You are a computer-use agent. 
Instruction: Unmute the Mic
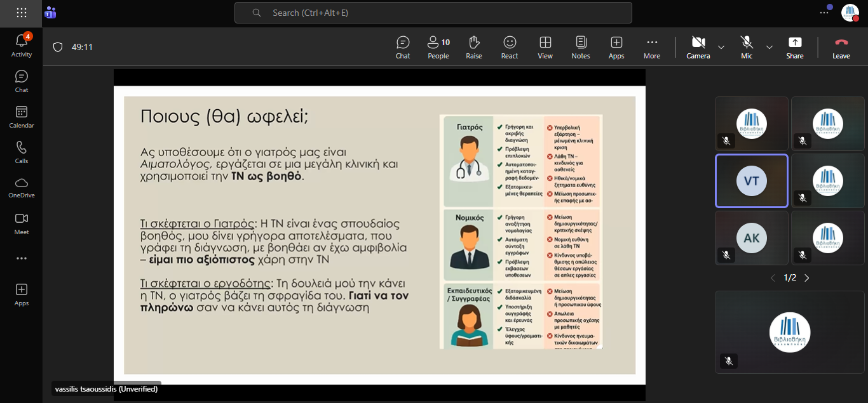(x=747, y=47)
